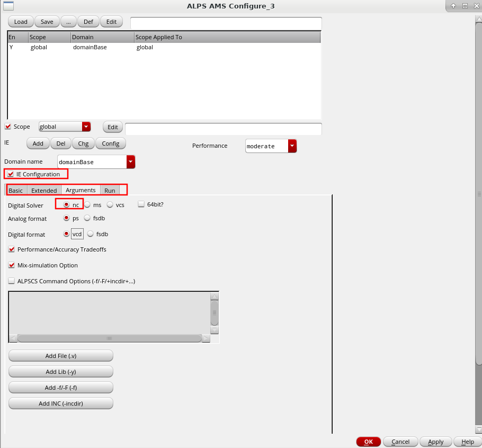Enable the 64bit? checkbox
The height and width of the screenshot is (448, 482).
pyautogui.click(x=141, y=204)
